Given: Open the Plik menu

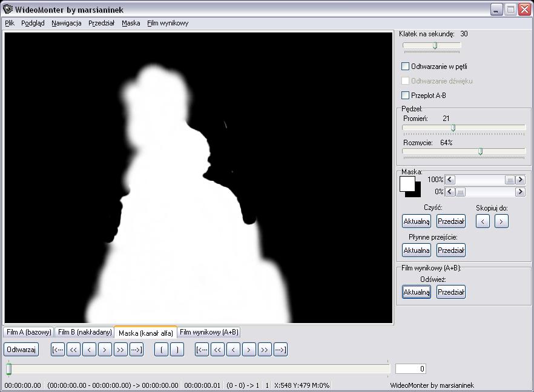Looking at the screenshot, I should pyautogui.click(x=9, y=23).
